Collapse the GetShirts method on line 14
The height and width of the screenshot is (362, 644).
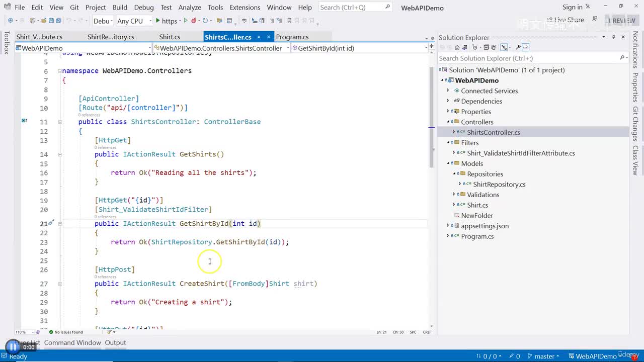(60, 154)
